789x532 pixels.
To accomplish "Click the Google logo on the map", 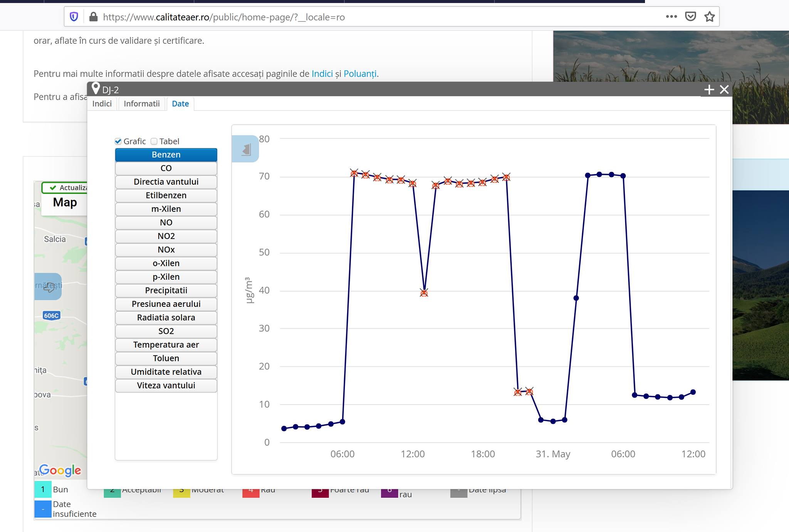I will point(60,470).
